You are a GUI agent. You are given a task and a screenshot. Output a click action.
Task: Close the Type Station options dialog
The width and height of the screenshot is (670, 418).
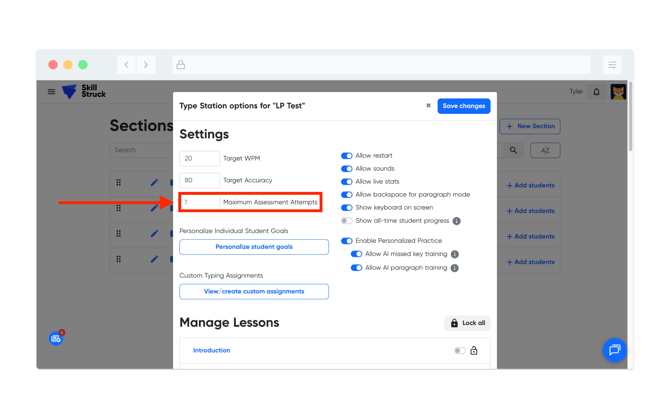click(428, 106)
